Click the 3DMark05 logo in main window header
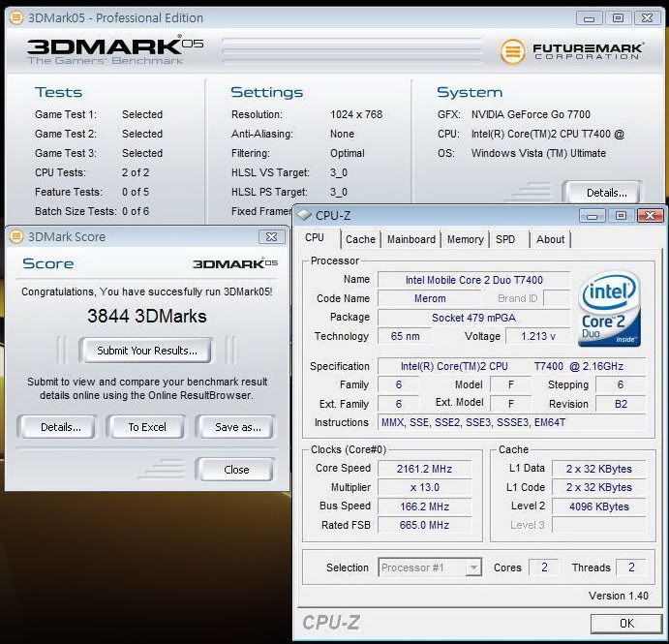The image size is (669, 644). 115,51
